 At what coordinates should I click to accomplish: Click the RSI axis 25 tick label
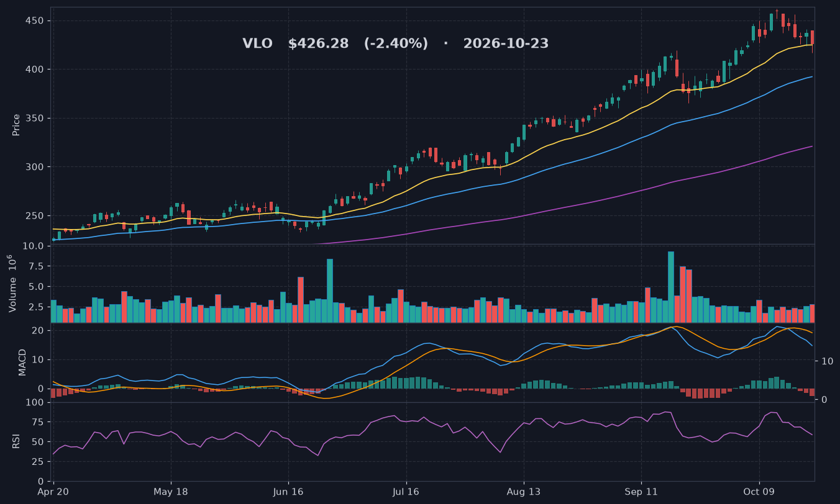pyautogui.click(x=37, y=462)
